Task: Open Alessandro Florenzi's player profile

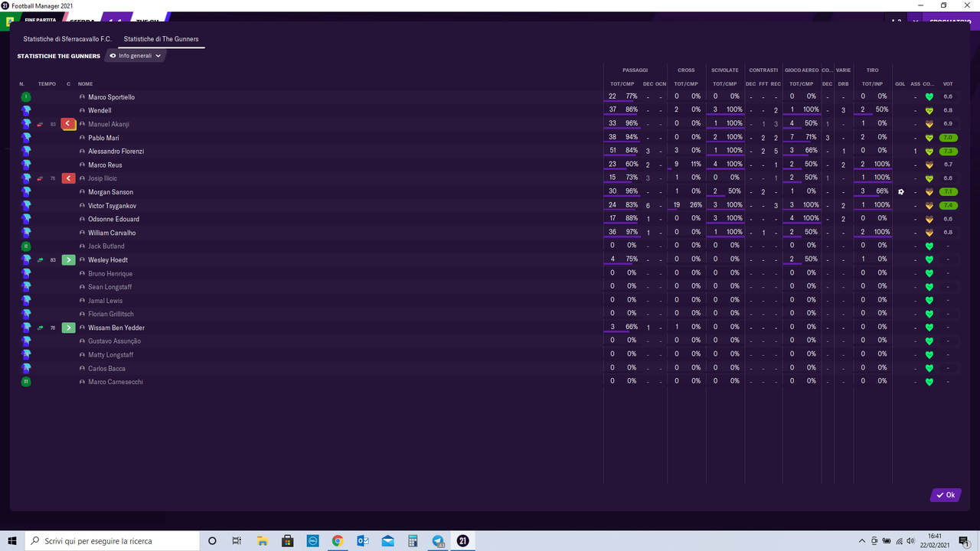Action: [116, 152]
